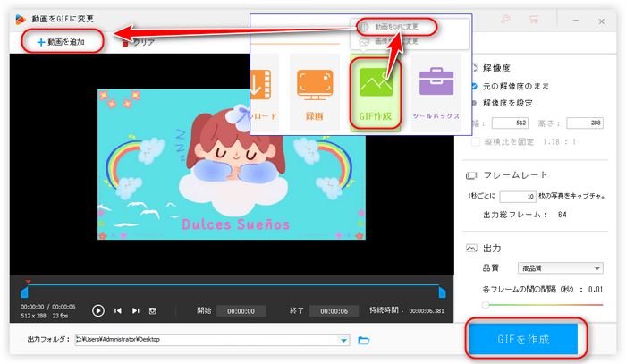The height and width of the screenshot is (364, 626).
Task: Click the 512 x 288 resolution info text
Action: click(34, 316)
